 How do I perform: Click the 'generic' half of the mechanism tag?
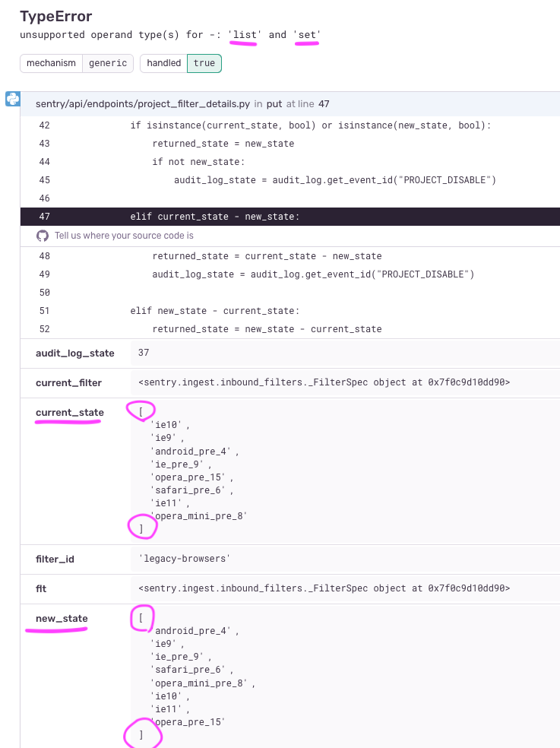pos(108,63)
